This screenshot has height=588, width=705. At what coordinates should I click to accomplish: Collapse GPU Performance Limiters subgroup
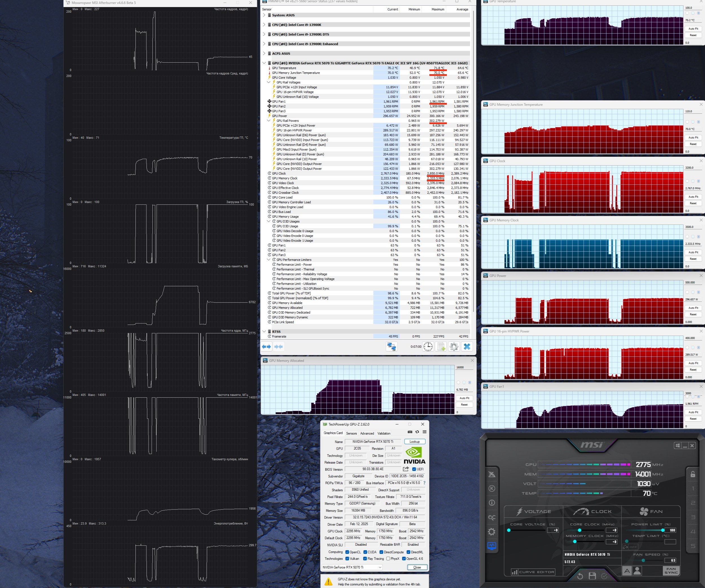(x=269, y=260)
